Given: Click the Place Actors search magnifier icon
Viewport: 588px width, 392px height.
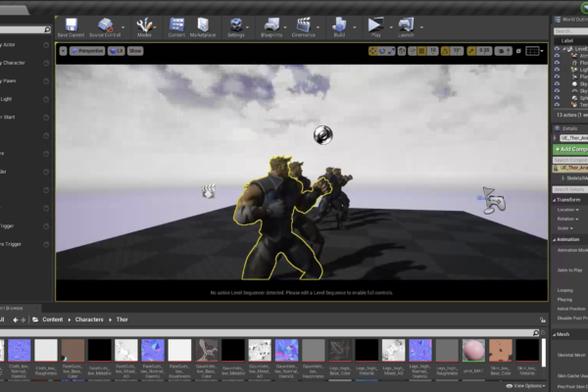Looking at the screenshot, I should click(47, 29).
